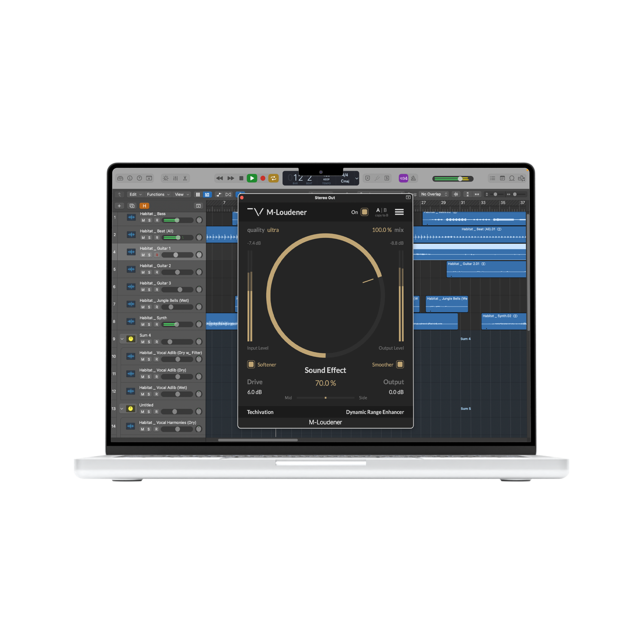Image resolution: width=644 pixels, height=644 pixels.
Task: Toggle the yellow Cycle loop button
Action: (273, 178)
